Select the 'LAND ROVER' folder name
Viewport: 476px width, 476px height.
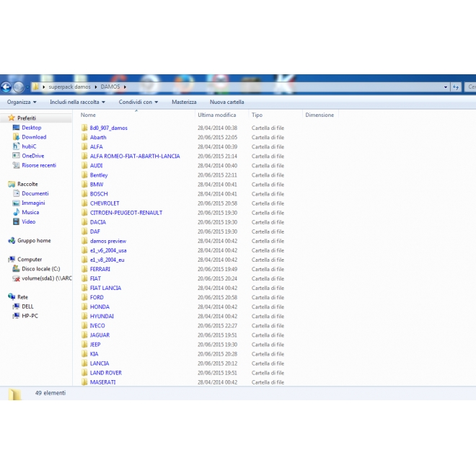105,373
